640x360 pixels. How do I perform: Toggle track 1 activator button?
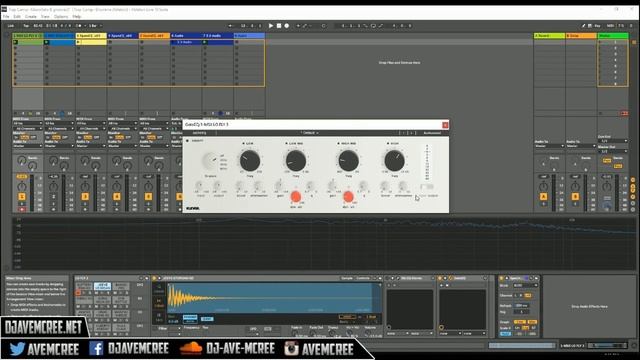click(22, 197)
